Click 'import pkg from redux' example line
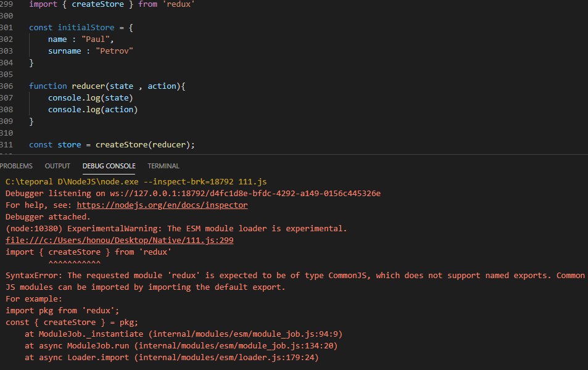Image resolution: width=588 pixels, height=370 pixels. point(62,311)
